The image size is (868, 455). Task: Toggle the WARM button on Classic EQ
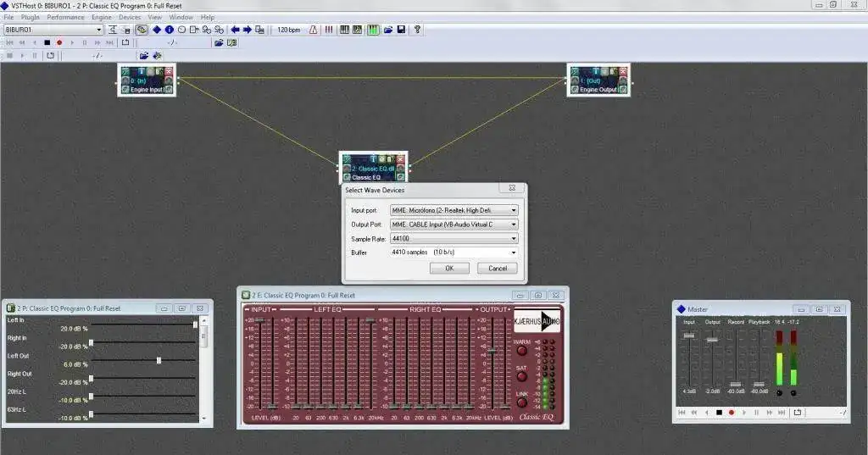521,351
